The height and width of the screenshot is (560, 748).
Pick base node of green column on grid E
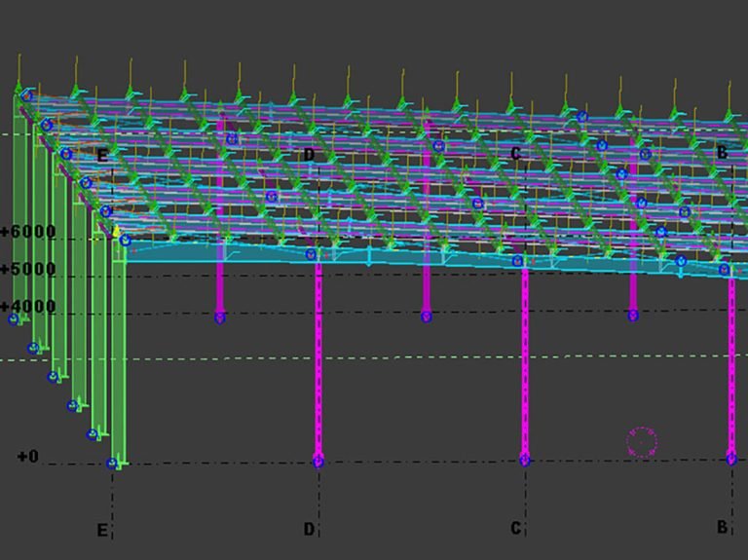(112, 464)
